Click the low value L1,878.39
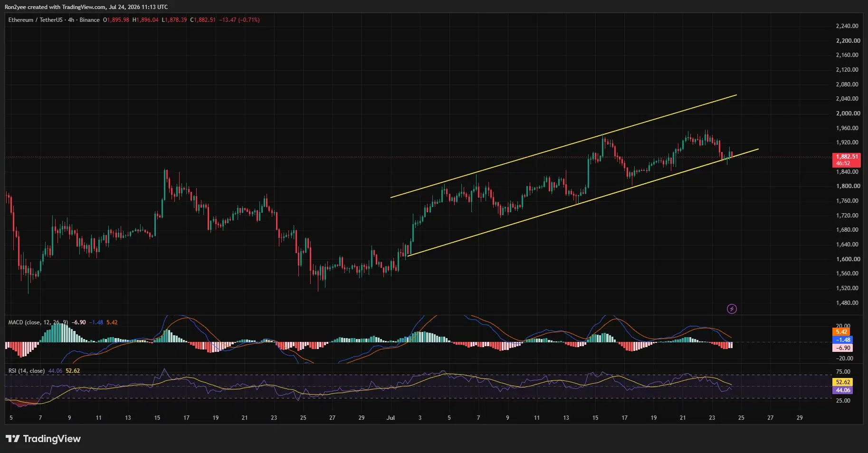The height and width of the screenshot is (453, 868). point(174,20)
